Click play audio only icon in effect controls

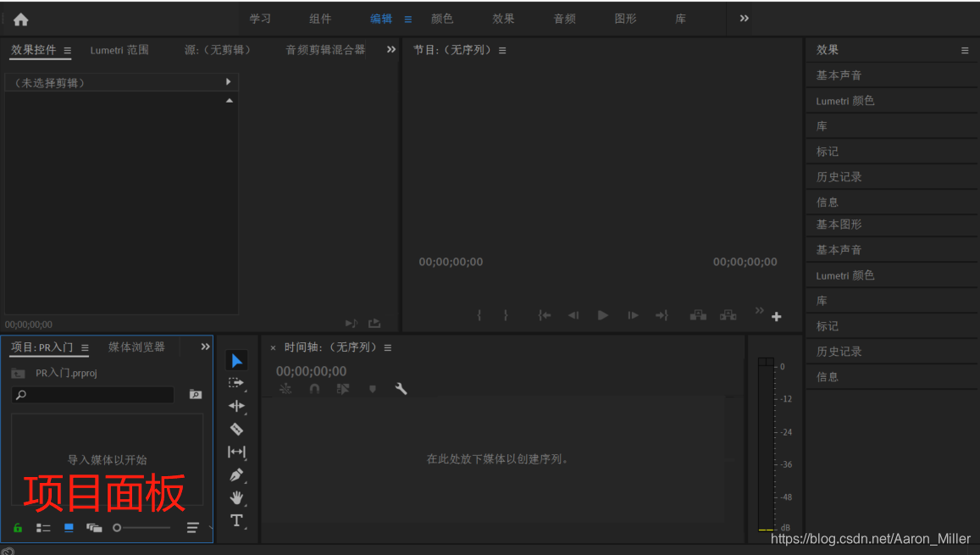pos(352,323)
